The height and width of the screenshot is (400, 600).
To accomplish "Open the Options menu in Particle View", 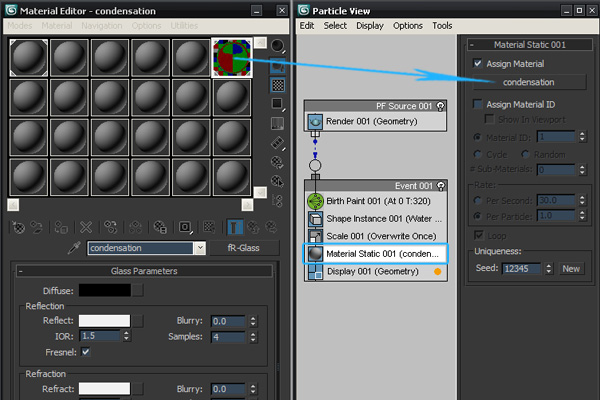I will coord(407,26).
